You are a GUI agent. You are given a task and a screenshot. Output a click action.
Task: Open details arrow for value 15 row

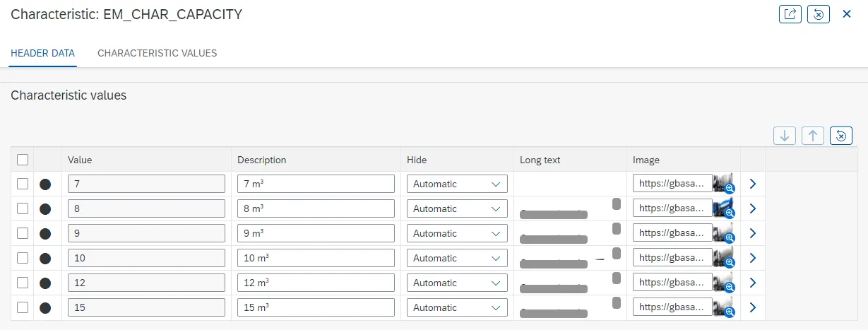[752, 307]
